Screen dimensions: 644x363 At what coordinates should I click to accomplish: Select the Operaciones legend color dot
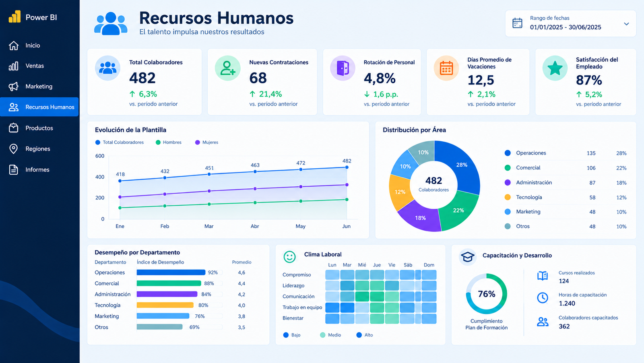tap(508, 153)
